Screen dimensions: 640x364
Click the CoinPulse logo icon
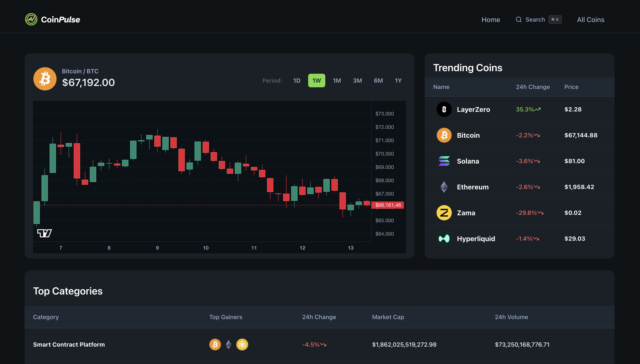[32, 19]
